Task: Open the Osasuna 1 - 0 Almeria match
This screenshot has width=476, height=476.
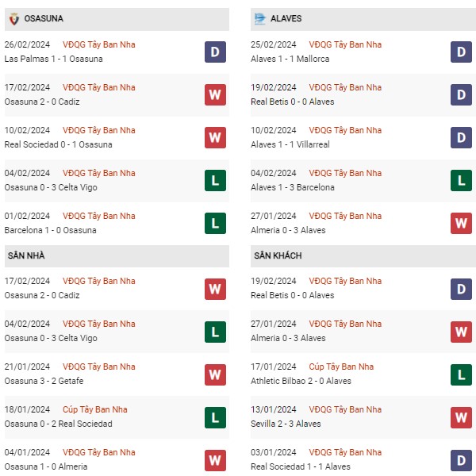Action: coord(46,466)
